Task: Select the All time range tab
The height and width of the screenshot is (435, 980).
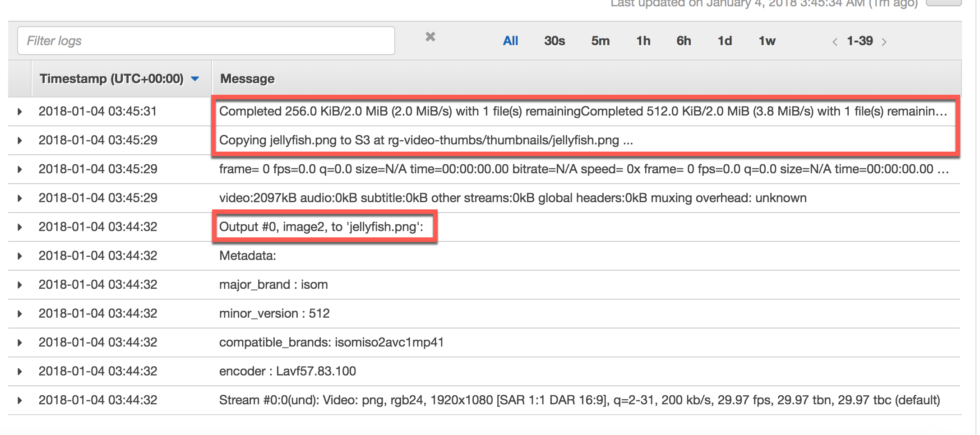Action: [510, 41]
